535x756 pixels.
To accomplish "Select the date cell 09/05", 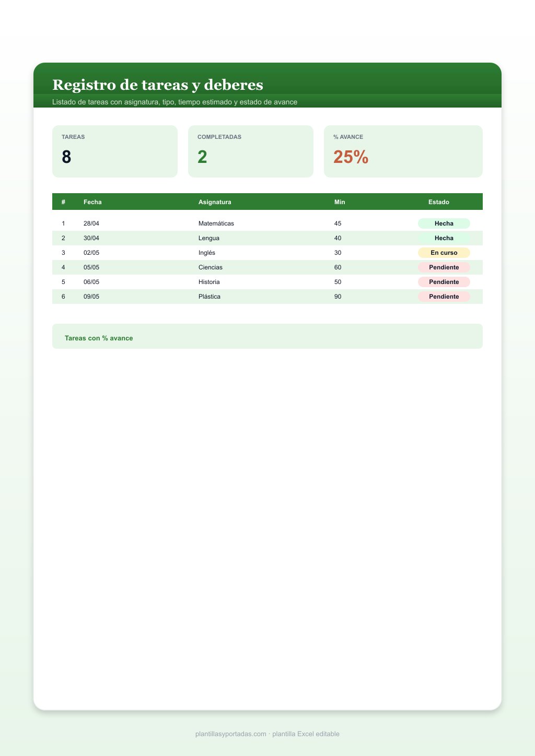I will tap(91, 297).
